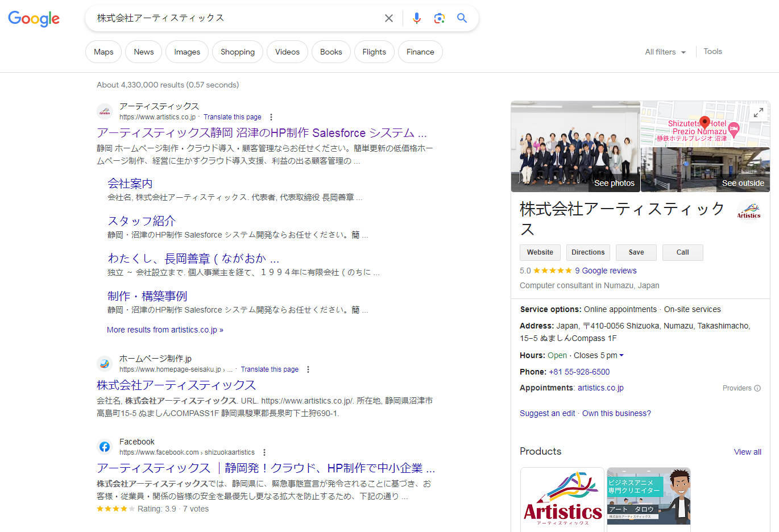Switch to the Images tab
Image resolution: width=779 pixels, height=532 pixels.
187,52
